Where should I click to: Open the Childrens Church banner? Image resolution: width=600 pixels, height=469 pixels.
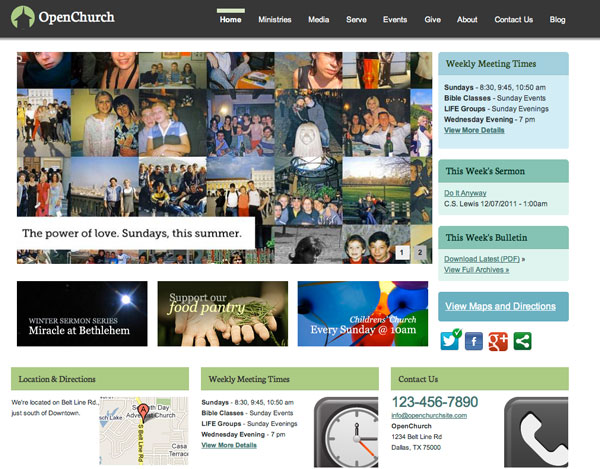tap(363, 314)
